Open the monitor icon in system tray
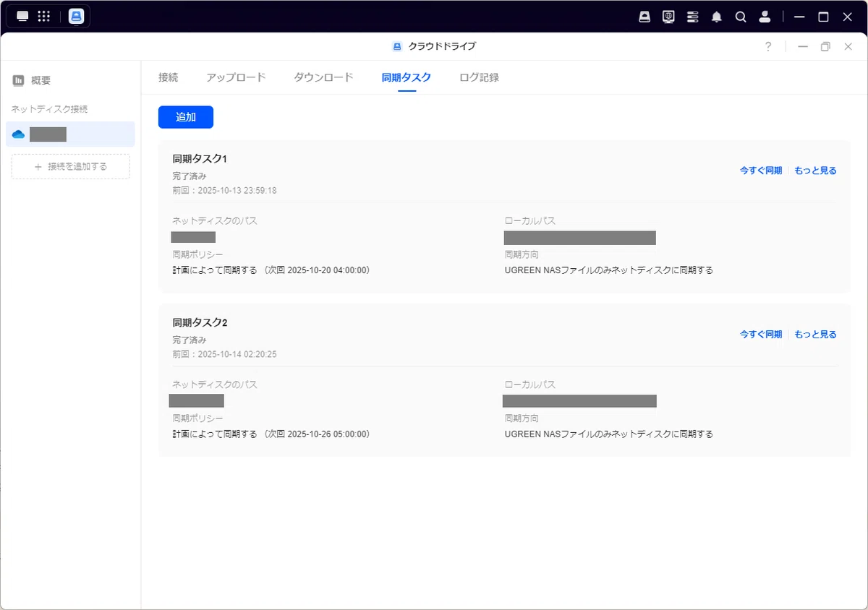The image size is (868, 610). tap(668, 17)
